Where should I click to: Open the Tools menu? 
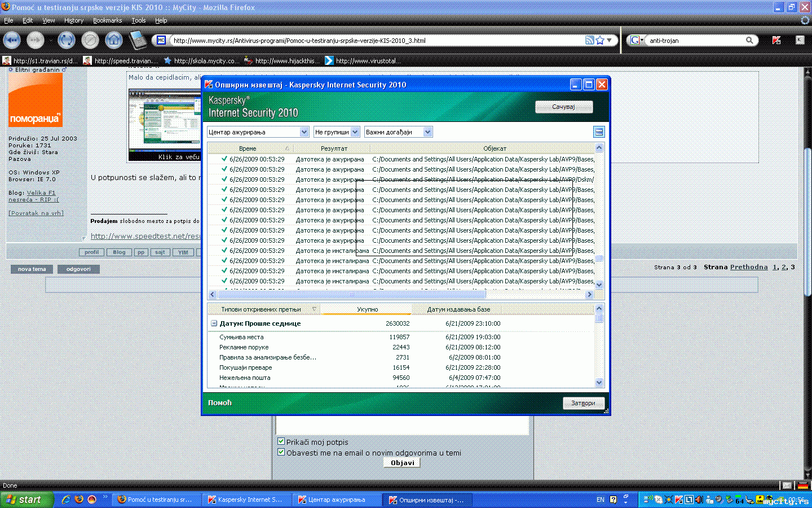[x=139, y=20]
